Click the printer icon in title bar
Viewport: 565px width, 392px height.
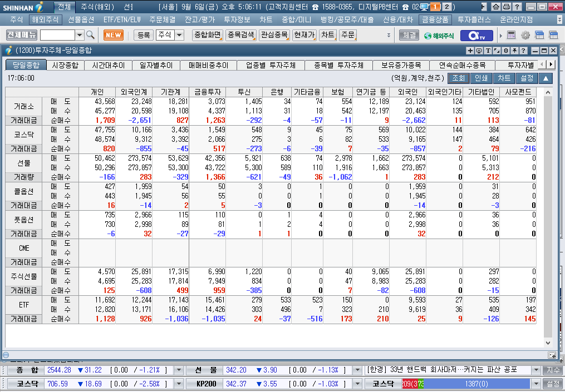coord(506,7)
